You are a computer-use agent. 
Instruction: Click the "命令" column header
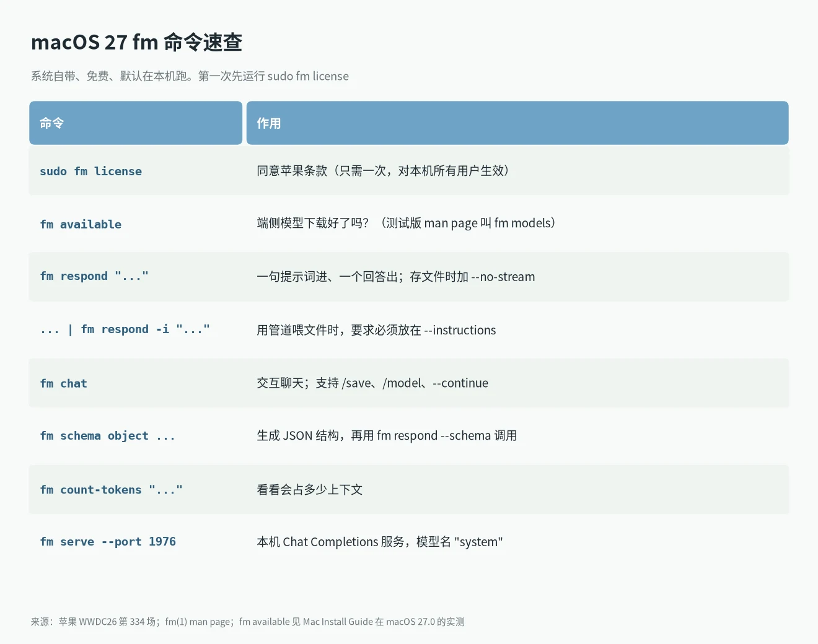[x=136, y=123]
